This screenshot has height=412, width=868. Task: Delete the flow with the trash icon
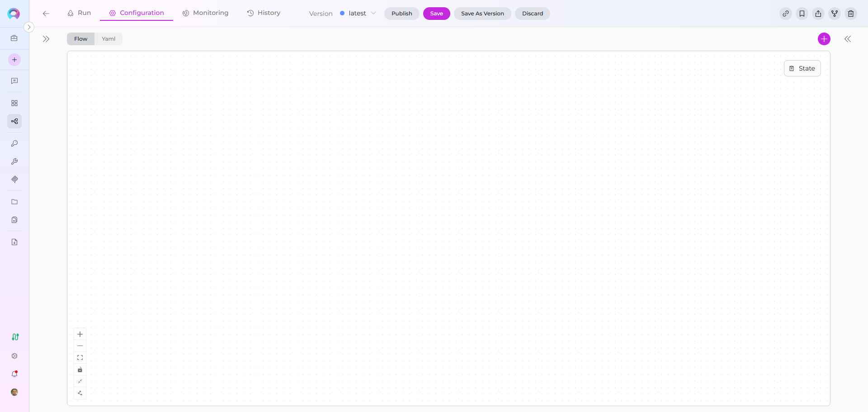851,14
